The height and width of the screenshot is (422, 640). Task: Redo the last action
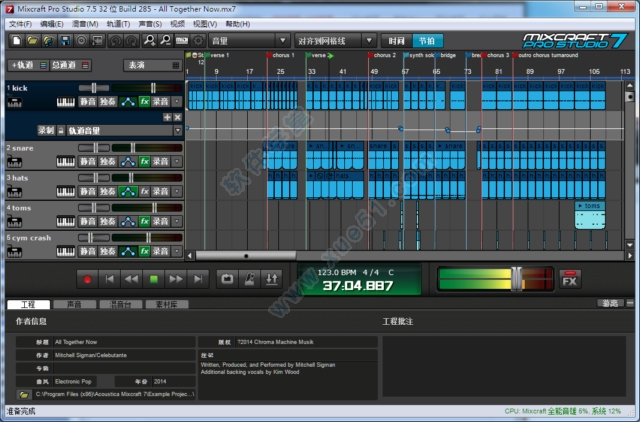pos(131,40)
